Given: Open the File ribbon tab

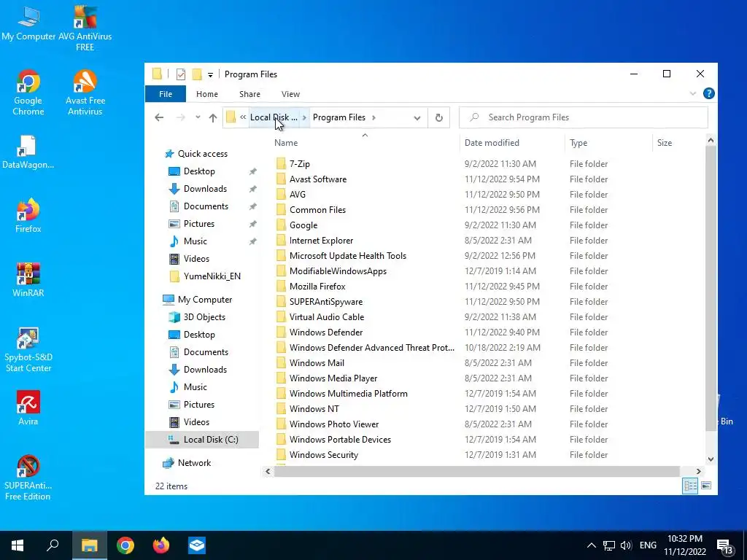Looking at the screenshot, I should click(166, 94).
